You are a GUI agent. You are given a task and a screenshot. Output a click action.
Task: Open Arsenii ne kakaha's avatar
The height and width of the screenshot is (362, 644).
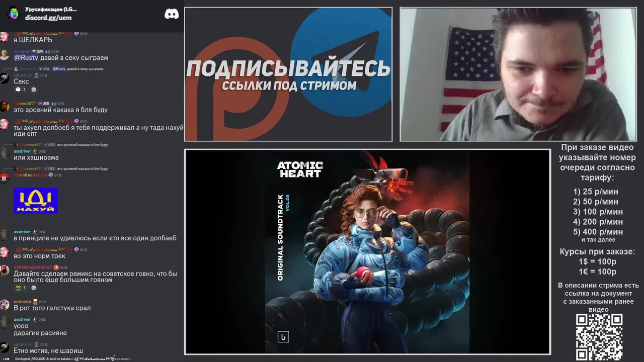[5, 177]
